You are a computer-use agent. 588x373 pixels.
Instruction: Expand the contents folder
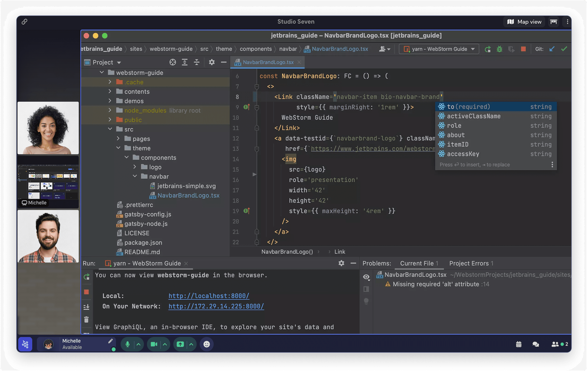pos(110,91)
